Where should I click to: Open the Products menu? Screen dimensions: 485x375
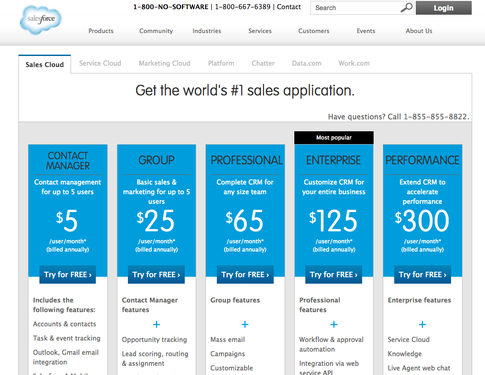point(101,31)
